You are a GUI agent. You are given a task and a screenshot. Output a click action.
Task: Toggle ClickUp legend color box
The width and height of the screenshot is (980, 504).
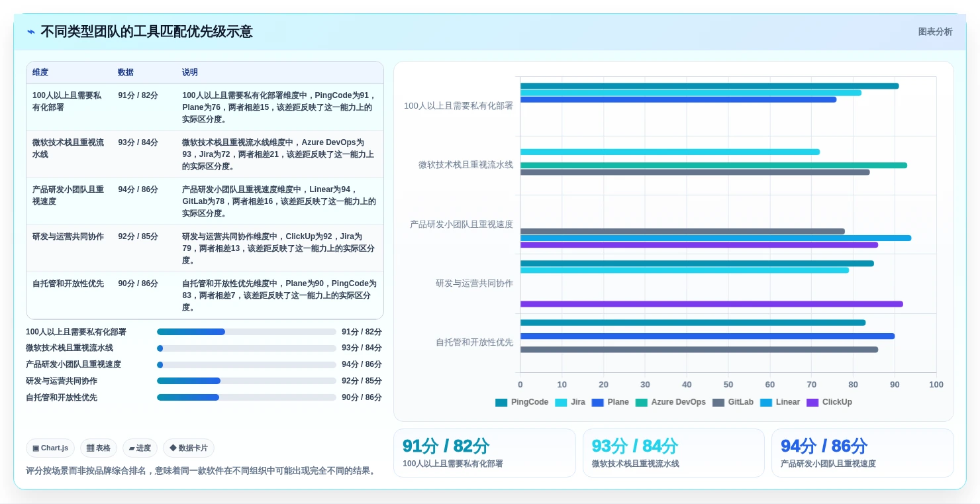tap(812, 403)
